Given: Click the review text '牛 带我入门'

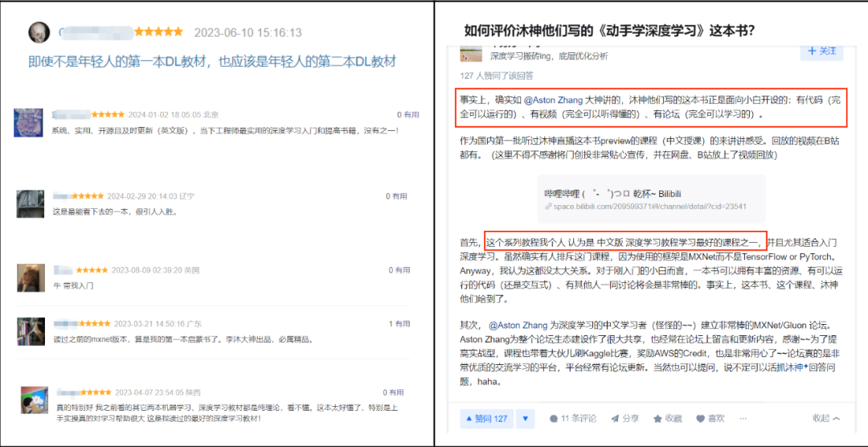Looking at the screenshot, I should [x=73, y=286].
